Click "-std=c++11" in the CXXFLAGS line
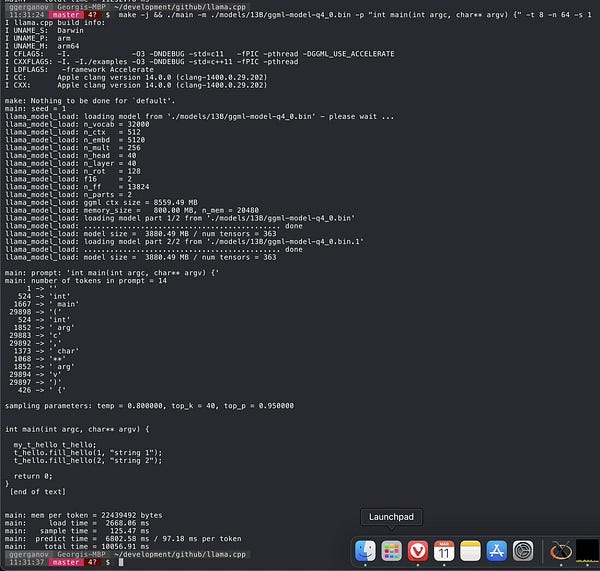The image size is (600, 571). coord(210,62)
